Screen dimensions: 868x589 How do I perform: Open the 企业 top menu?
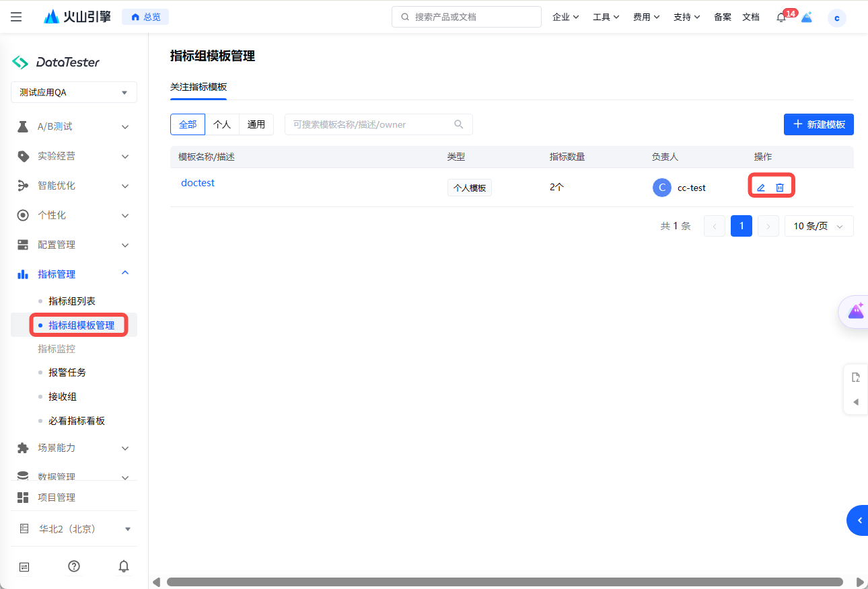click(x=565, y=17)
